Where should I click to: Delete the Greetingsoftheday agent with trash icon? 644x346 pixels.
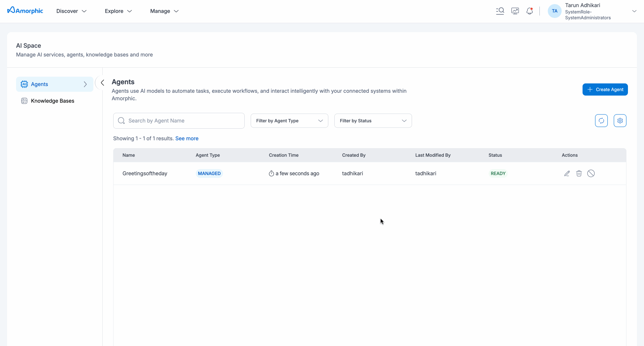579,174
